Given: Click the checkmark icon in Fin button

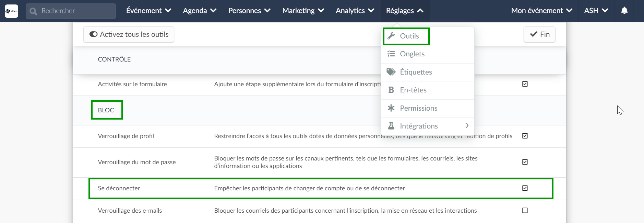Looking at the screenshot, I should coord(534,34).
